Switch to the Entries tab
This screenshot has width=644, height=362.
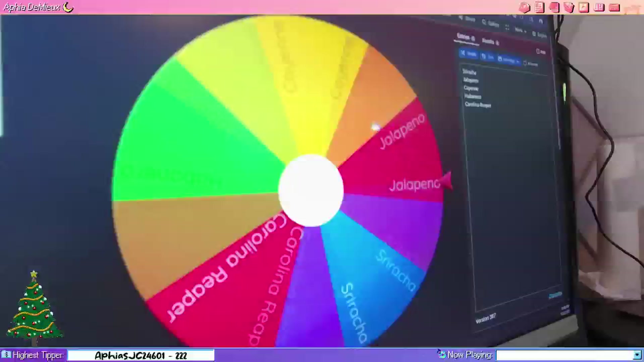(x=466, y=37)
